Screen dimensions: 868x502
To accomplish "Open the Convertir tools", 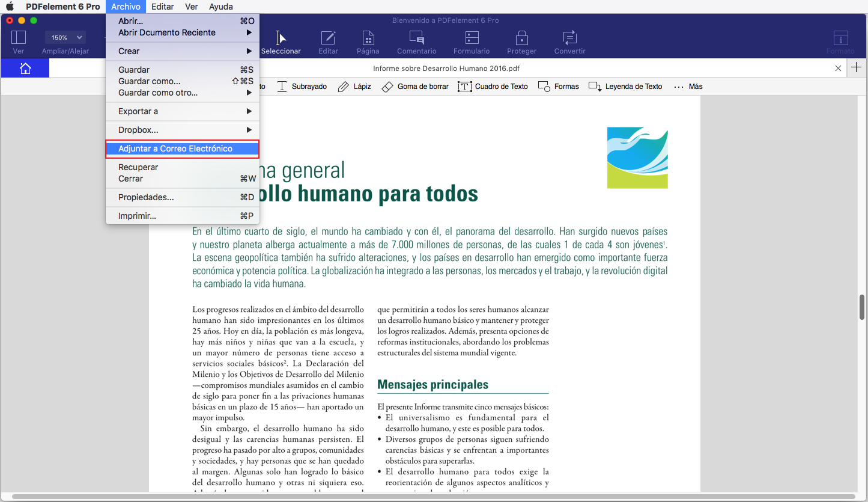I will click(x=569, y=43).
